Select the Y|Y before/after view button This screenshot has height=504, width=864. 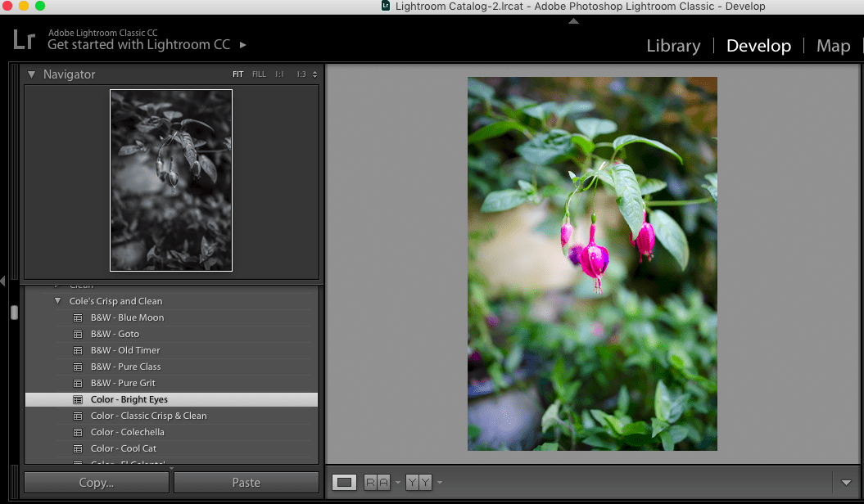[418, 483]
